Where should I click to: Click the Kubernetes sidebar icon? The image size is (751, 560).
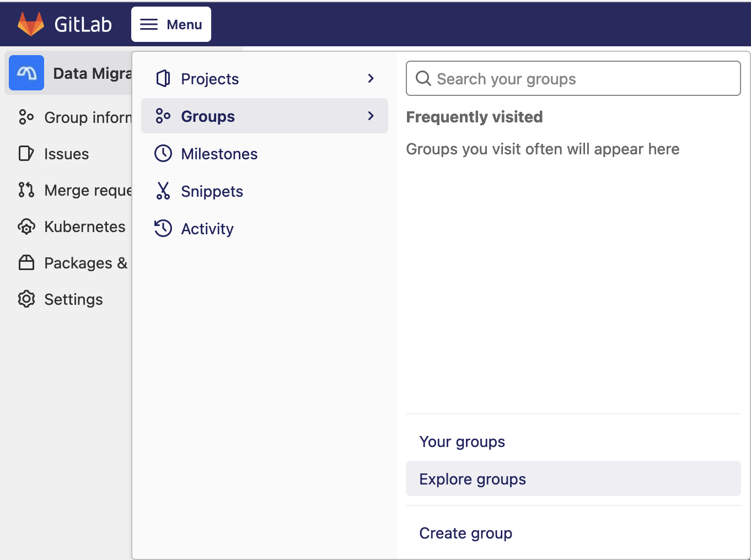(26, 227)
